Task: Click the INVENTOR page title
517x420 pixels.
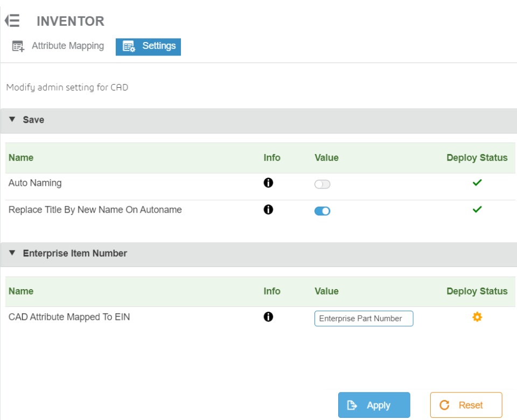Action: 71,21
